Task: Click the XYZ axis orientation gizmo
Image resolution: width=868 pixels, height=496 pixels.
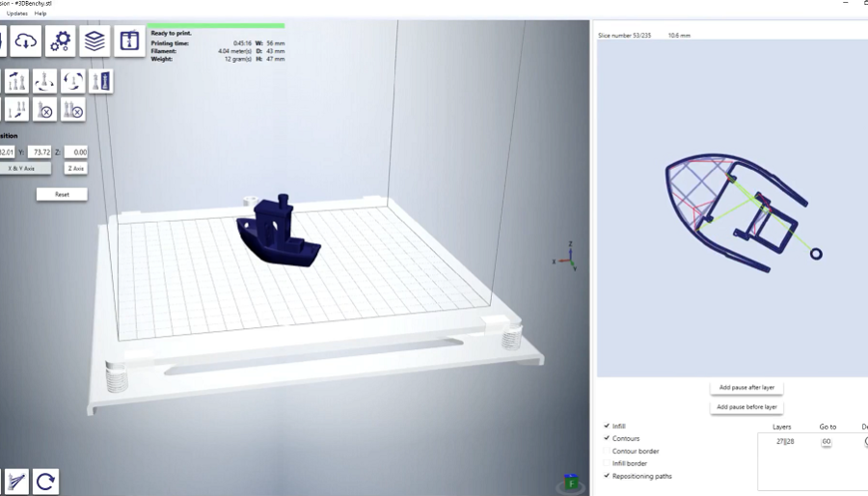Action: coord(566,257)
